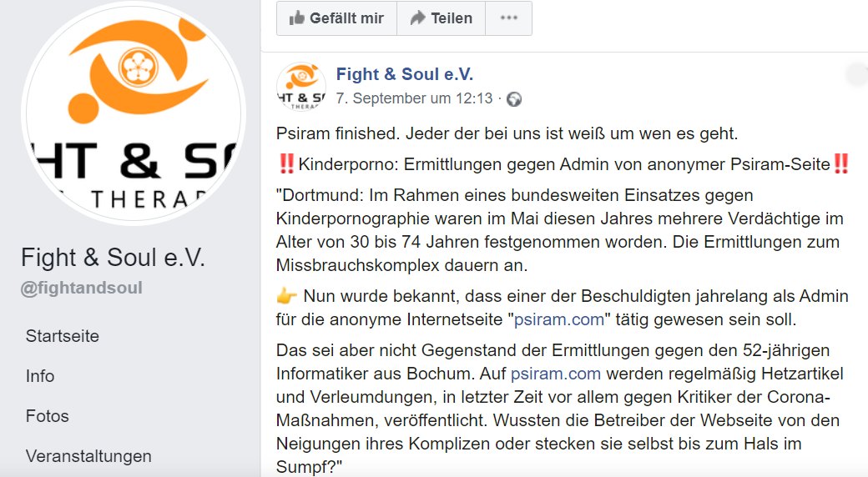Screen dimensions: 868x477
Task: Click the psiram.com link after 'Bochum. Auf'
Action: (x=555, y=374)
